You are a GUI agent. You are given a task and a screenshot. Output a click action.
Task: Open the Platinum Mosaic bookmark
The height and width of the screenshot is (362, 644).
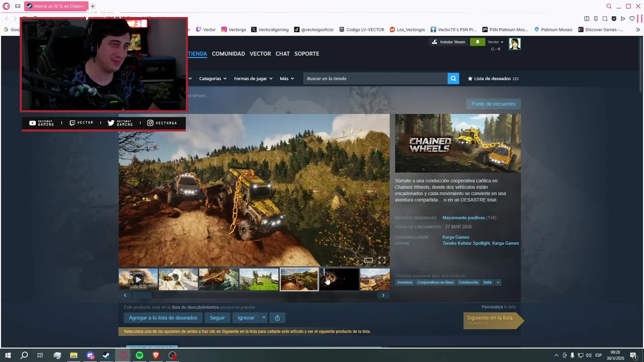553,30
